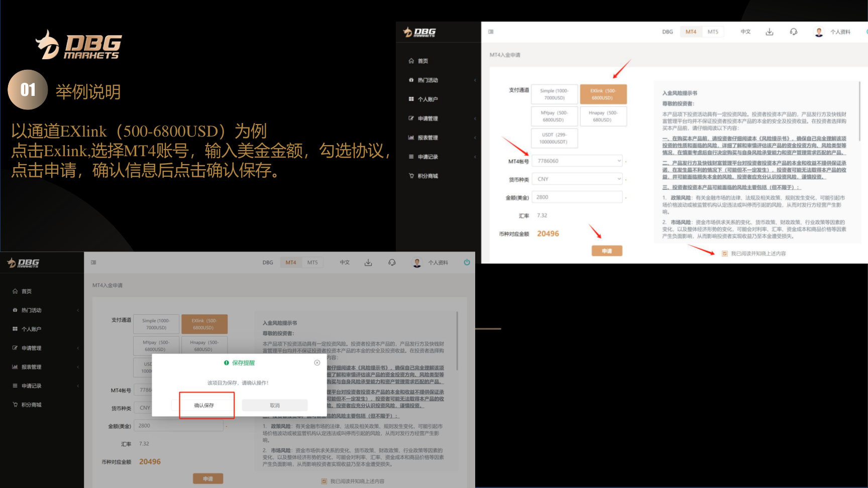Click 金额(美金) 2800 field in save-dialog screenshot

(178, 426)
